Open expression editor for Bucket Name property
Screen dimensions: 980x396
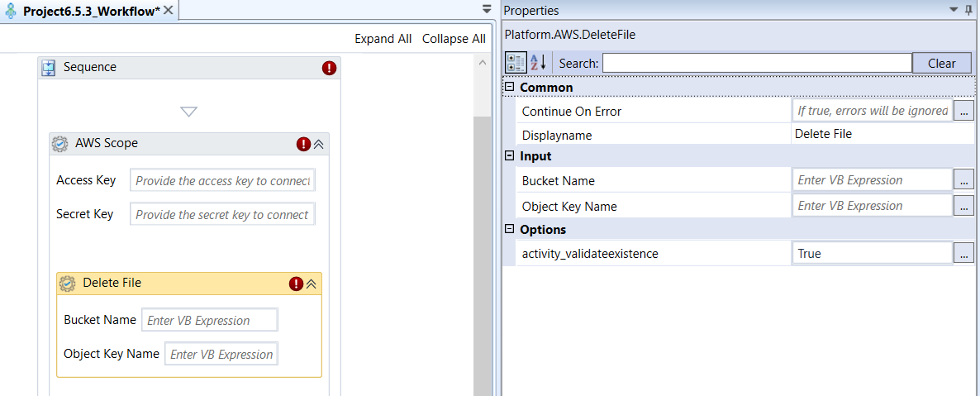pyautogui.click(x=963, y=180)
